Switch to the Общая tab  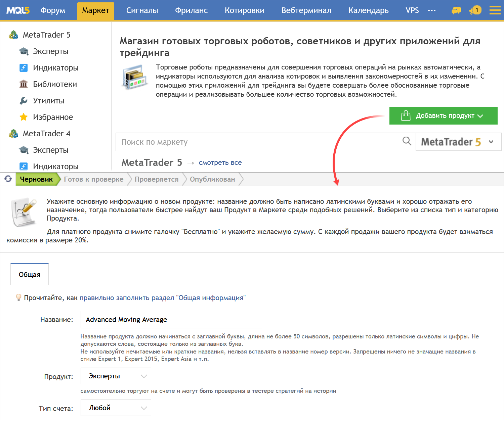(30, 274)
